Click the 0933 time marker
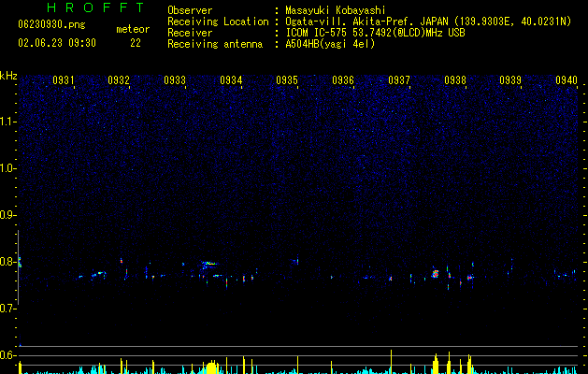588x374 pixels. [175, 80]
